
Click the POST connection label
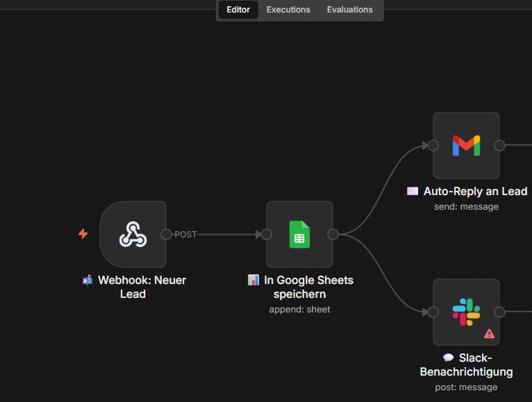click(185, 235)
